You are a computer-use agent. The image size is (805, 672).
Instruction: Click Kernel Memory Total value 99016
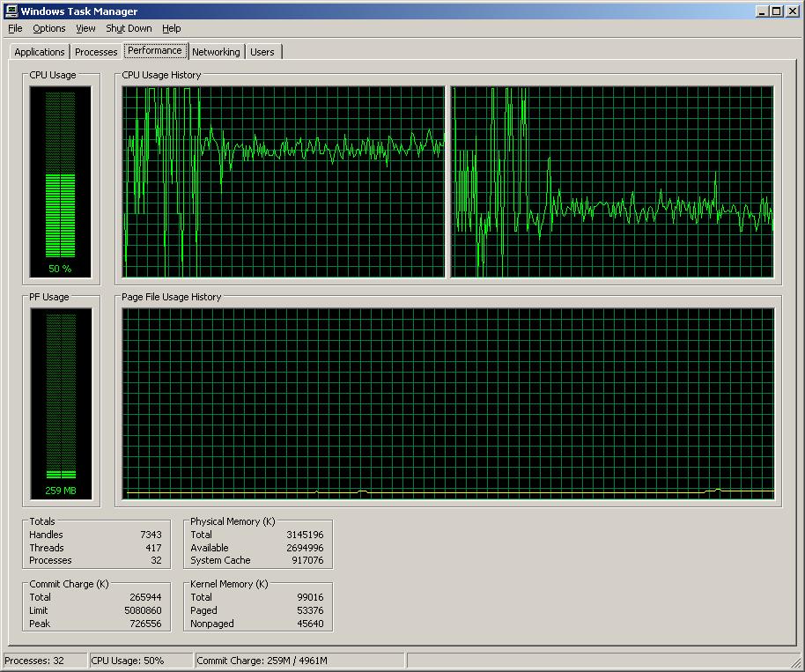coord(310,597)
